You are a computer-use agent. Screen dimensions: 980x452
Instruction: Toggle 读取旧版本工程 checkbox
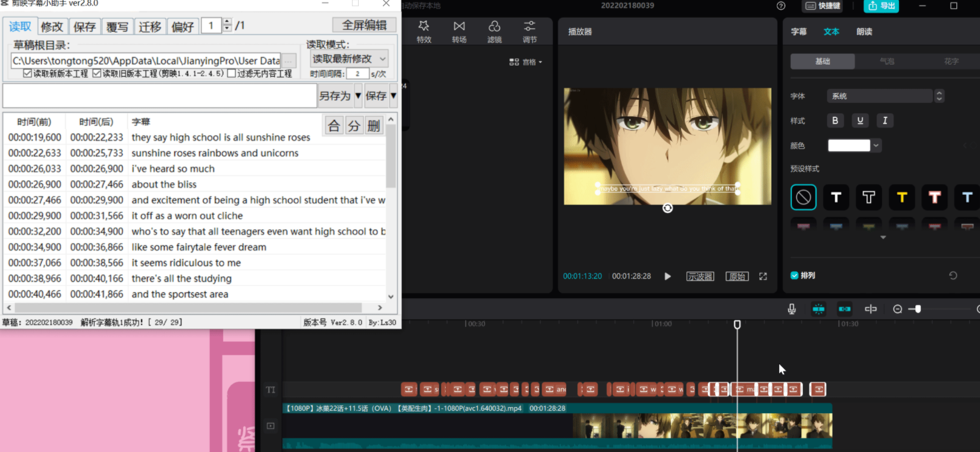[x=97, y=73]
